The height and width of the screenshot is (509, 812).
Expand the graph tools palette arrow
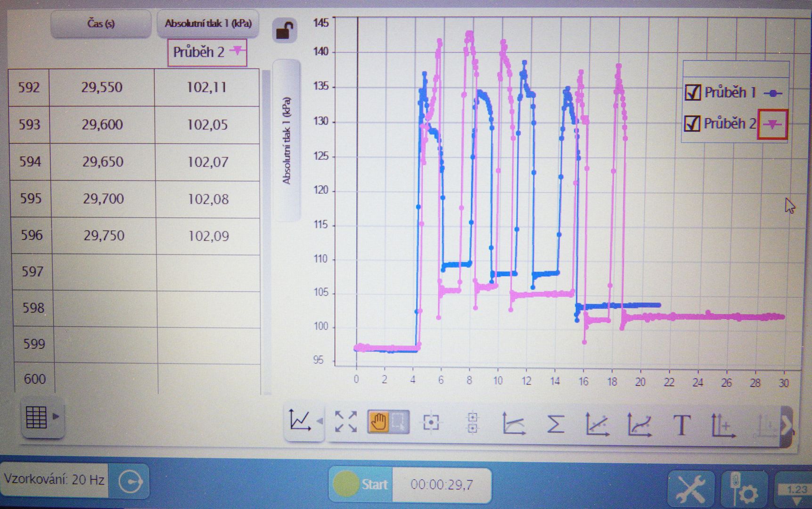(786, 425)
